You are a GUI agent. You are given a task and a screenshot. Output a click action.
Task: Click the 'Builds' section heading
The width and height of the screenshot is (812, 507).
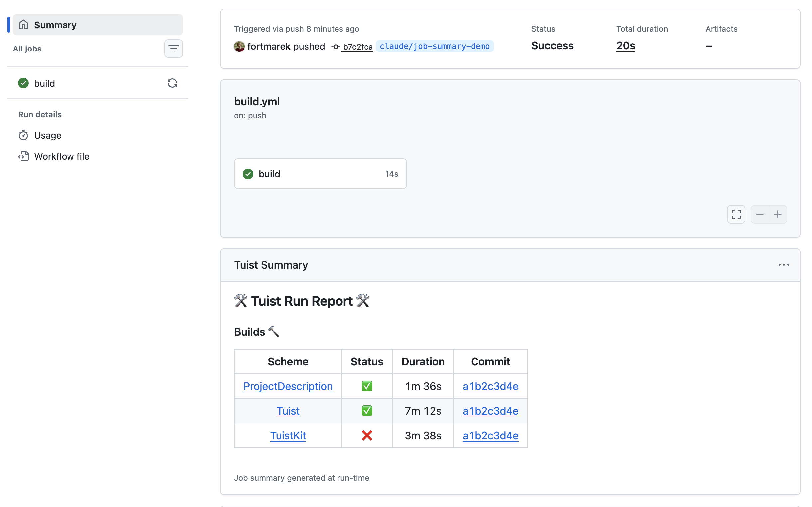(x=257, y=332)
